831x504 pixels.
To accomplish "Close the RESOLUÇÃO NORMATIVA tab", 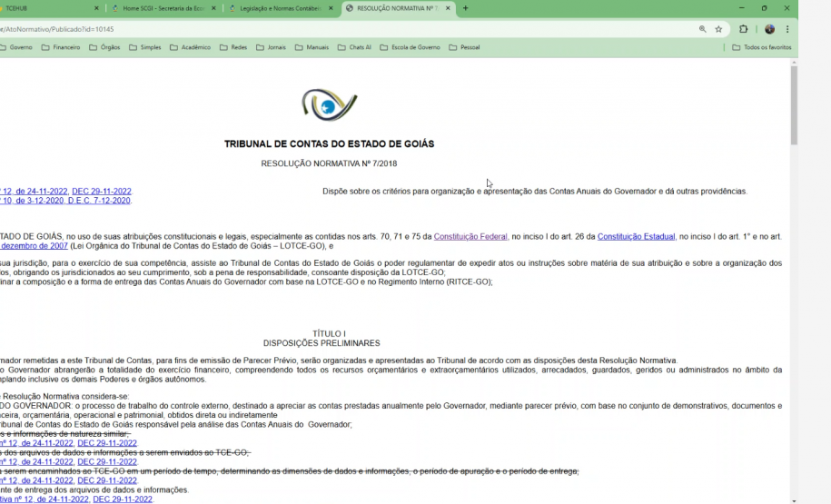I will click(448, 8).
